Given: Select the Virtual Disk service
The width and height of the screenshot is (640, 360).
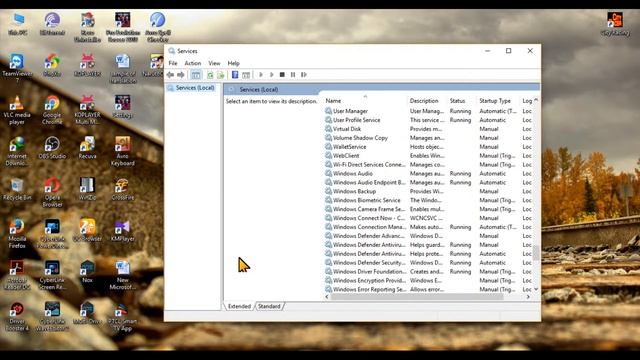Looking at the screenshot, I should pyautogui.click(x=429, y=129).
